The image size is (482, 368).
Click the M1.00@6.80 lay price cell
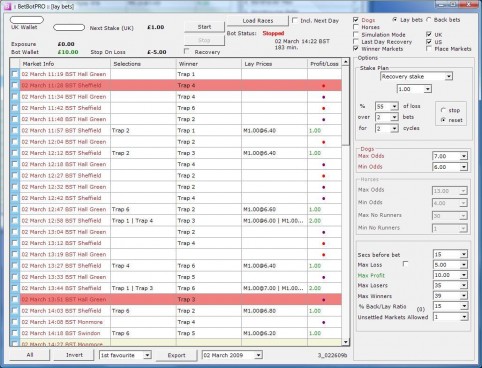click(x=274, y=311)
